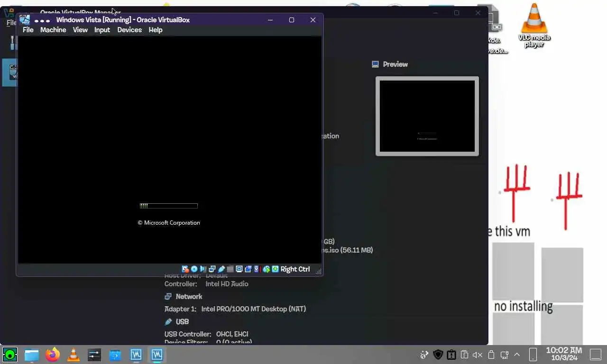The width and height of the screenshot is (607, 364).
Task: Click the muted volume tray icon
Action: [478, 355]
